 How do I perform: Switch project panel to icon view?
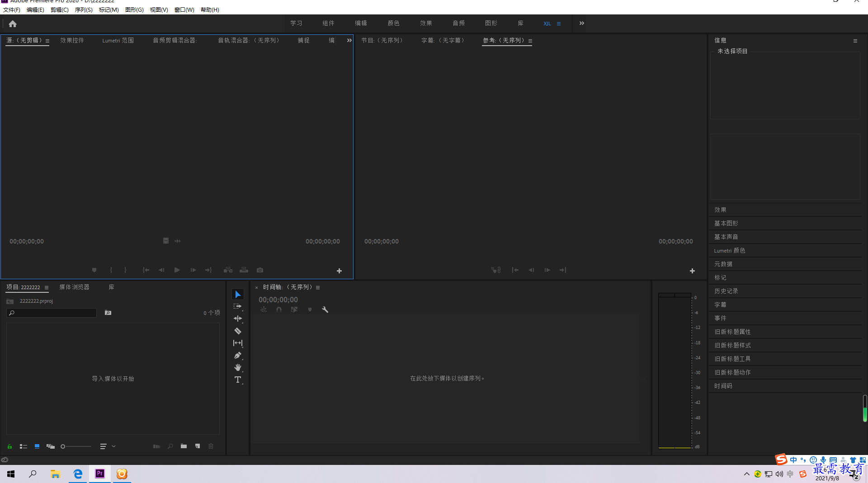coord(37,446)
